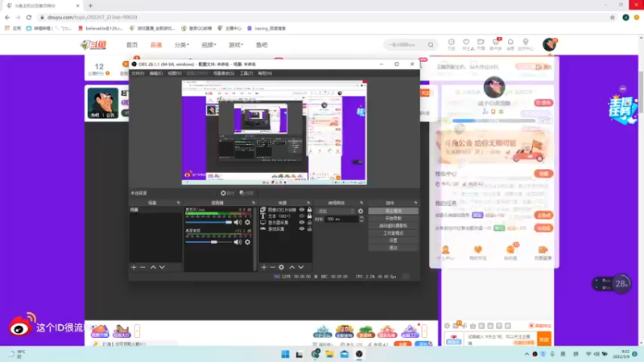Add a new source with plus button

tap(264, 267)
